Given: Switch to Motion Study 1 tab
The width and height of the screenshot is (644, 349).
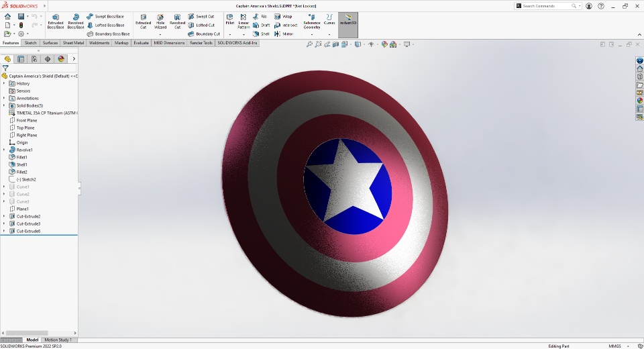Looking at the screenshot, I should coord(58,340).
